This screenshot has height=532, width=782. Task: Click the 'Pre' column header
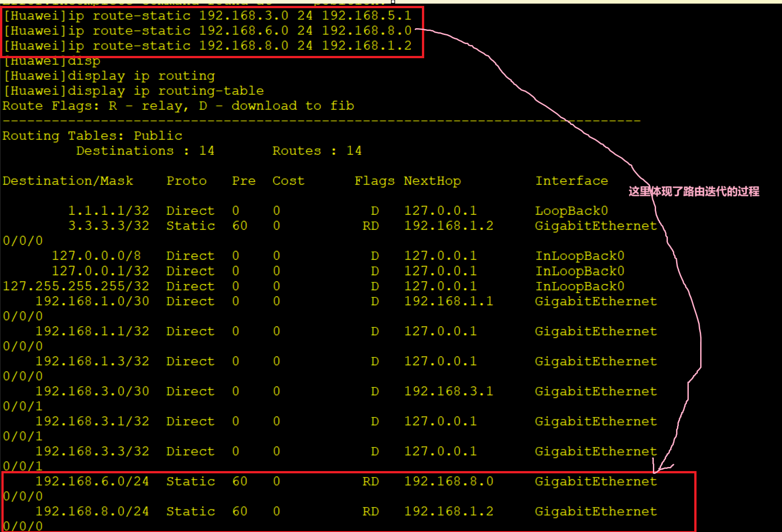244,181
